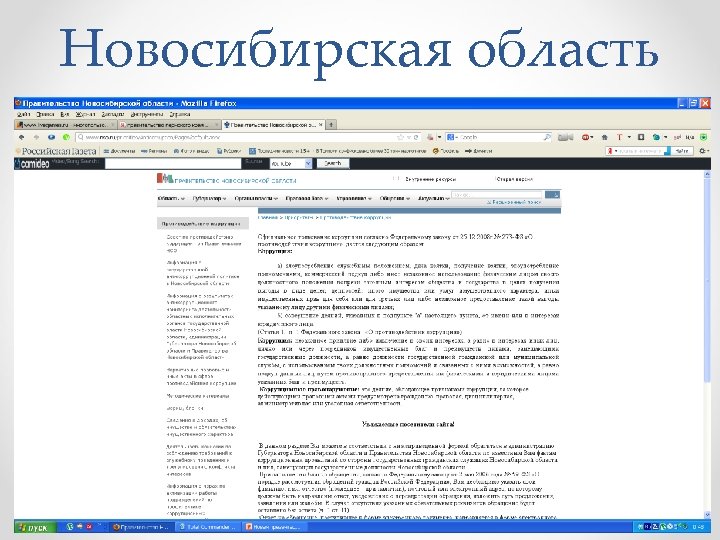The height and width of the screenshot is (540, 720).
Task: Click the magnifier icon in Google search box
Action: point(547,137)
